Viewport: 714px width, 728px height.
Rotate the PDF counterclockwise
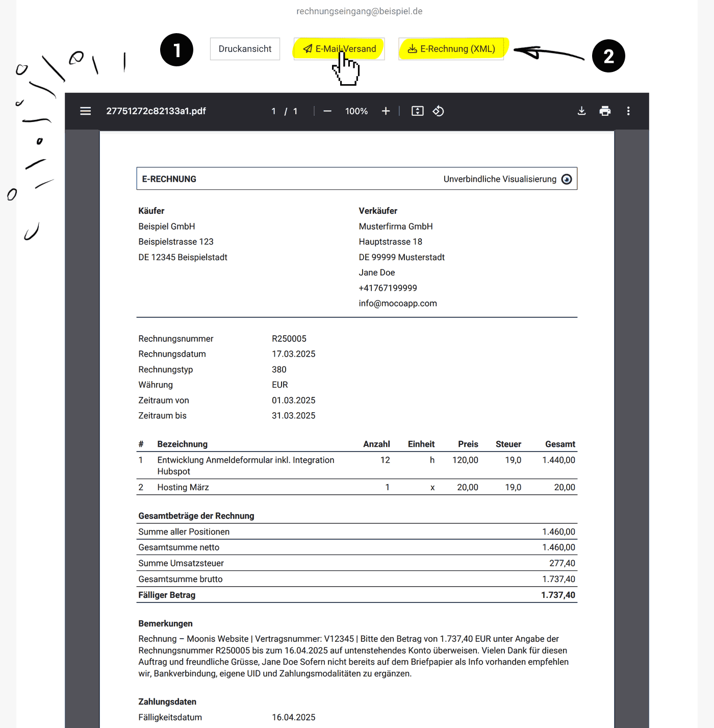point(439,111)
